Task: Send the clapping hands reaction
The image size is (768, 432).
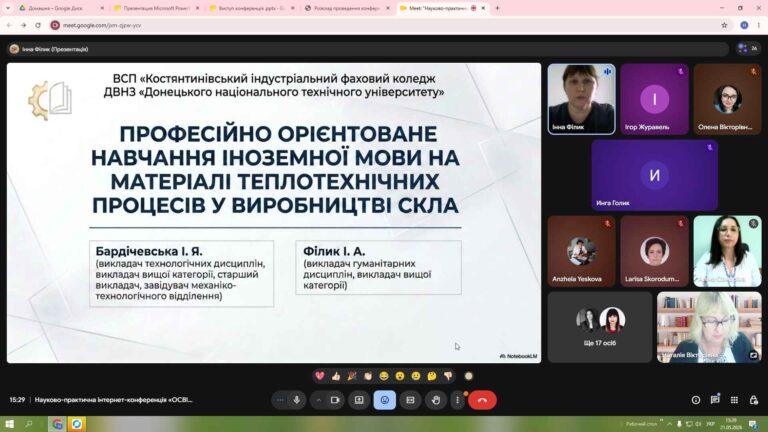Action: pyautogui.click(x=368, y=376)
